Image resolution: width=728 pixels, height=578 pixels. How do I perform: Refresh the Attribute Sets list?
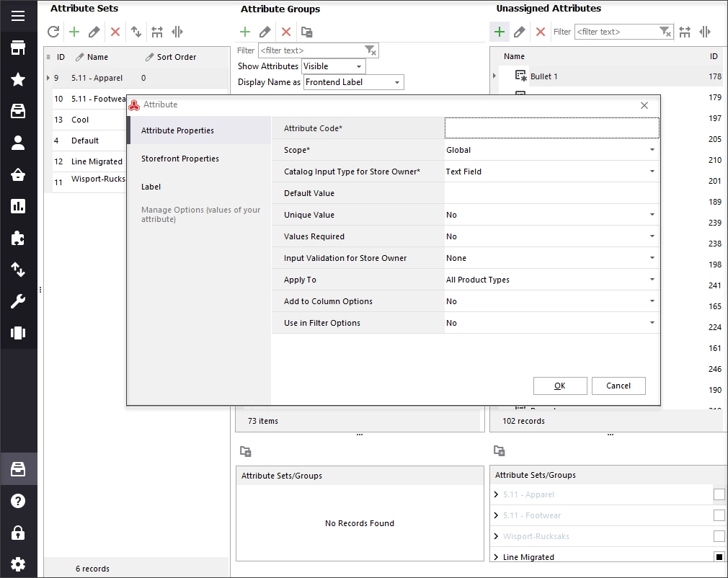pyautogui.click(x=53, y=32)
